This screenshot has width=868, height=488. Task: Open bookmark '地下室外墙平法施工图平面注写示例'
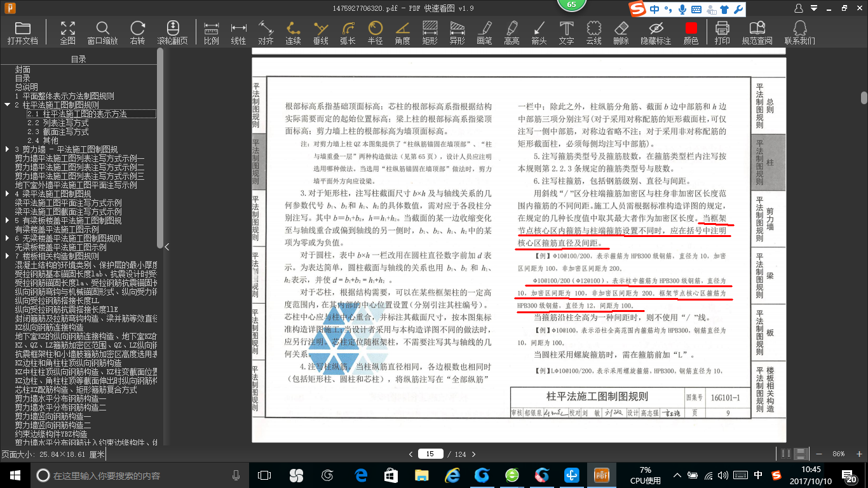(76, 185)
